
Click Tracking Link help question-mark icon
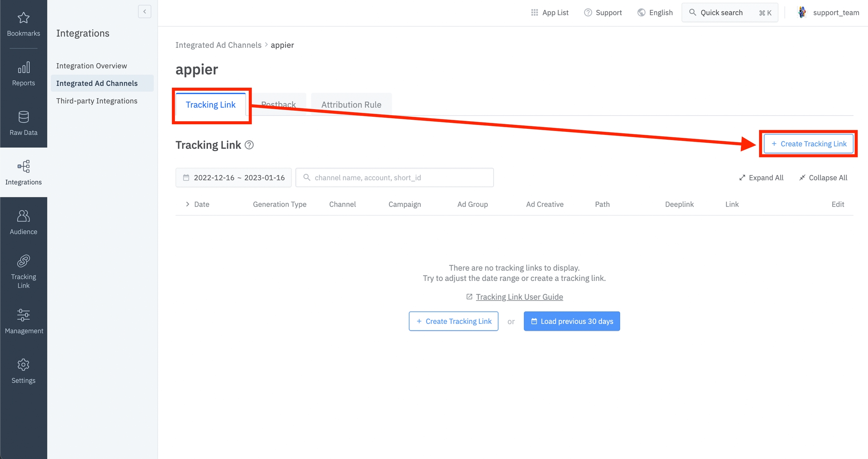pyautogui.click(x=249, y=145)
